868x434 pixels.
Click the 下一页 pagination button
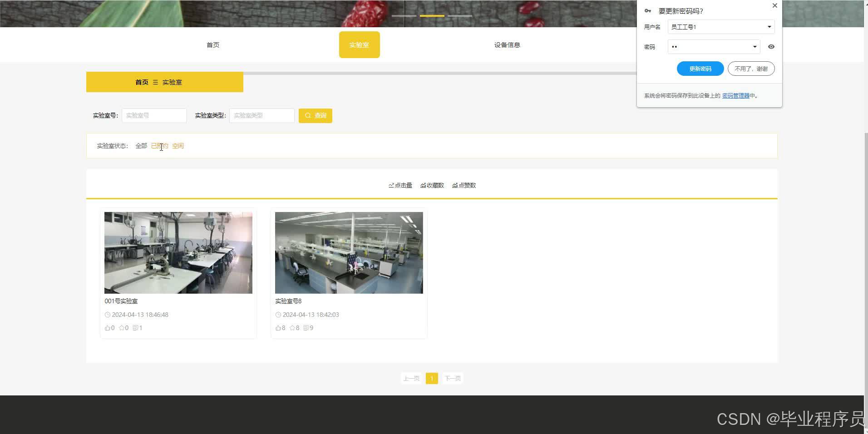click(453, 378)
